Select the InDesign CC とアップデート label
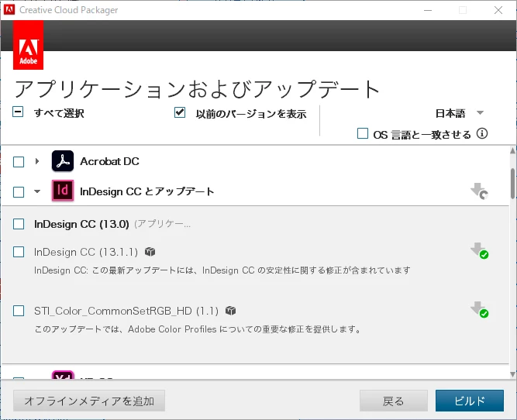 click(147, 191)
